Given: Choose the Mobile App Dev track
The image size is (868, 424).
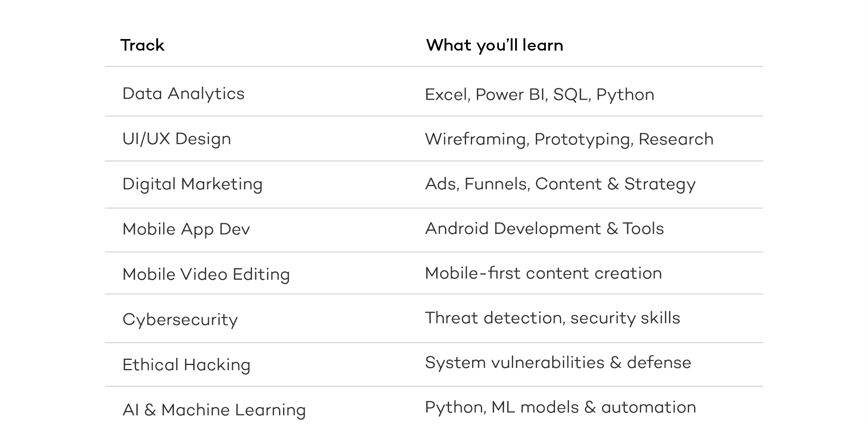Looking at the screenshot, I should [x=186, y=230].
